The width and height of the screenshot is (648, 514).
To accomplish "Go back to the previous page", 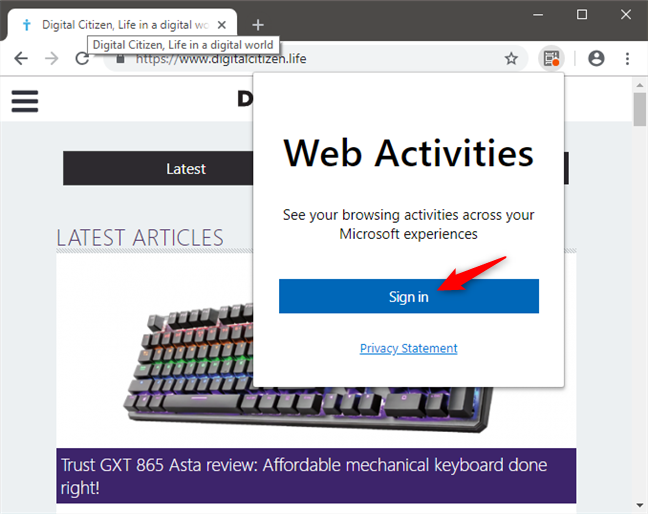I will click(x=21, y=59).
